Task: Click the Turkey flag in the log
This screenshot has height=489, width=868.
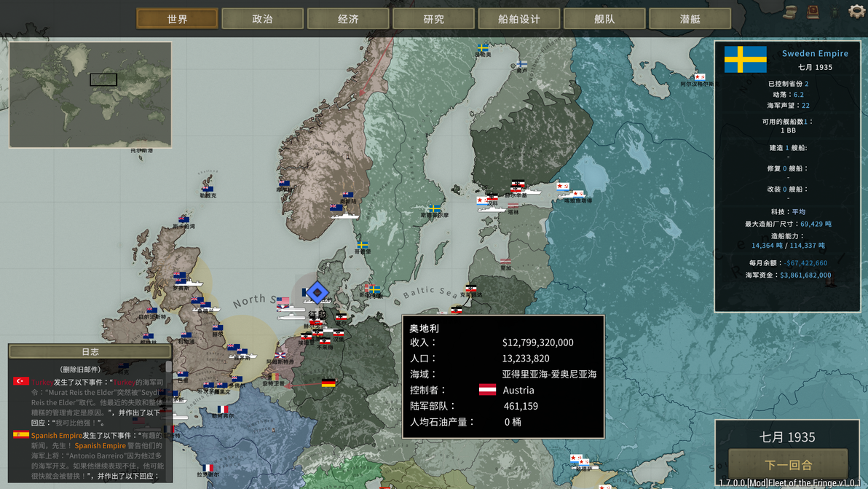Action: 21,381
